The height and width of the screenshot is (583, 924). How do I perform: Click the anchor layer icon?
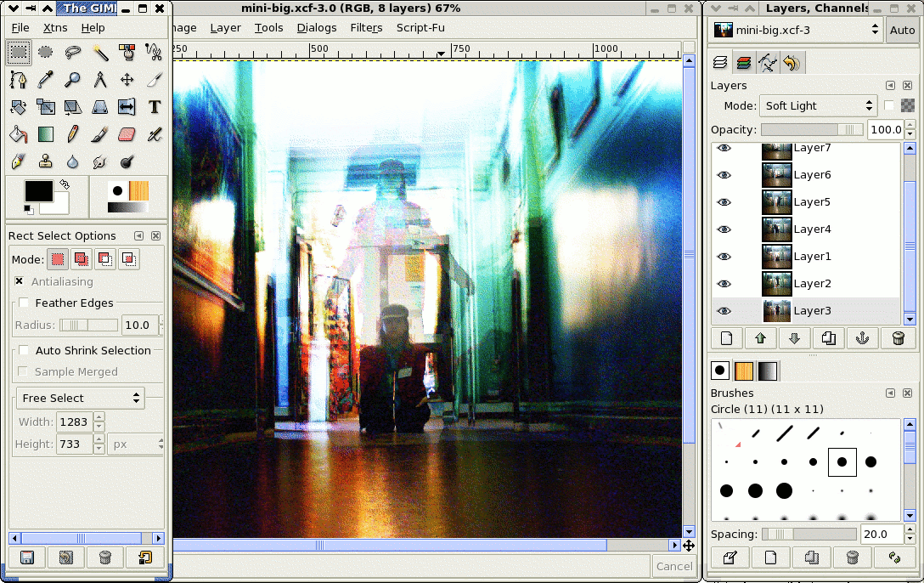point(863,338)
